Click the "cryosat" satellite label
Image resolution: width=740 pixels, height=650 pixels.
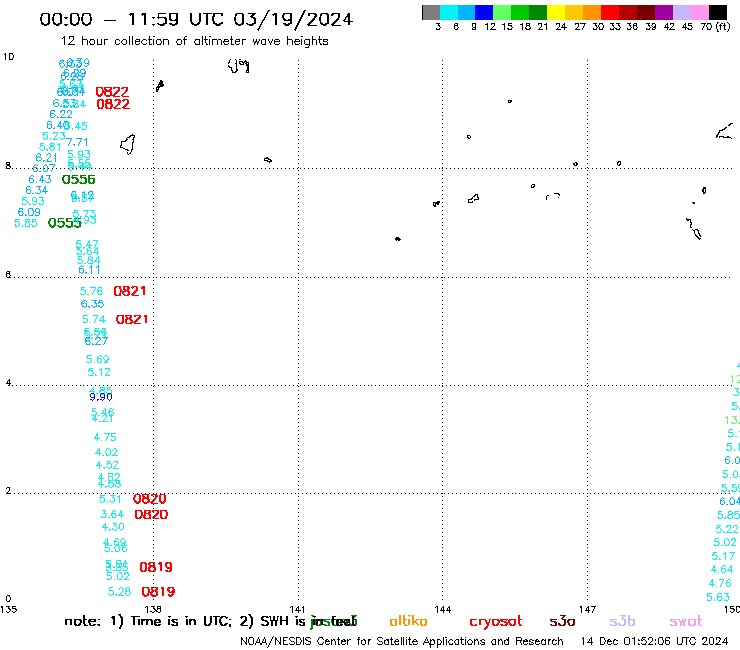(x=496, y=622)
